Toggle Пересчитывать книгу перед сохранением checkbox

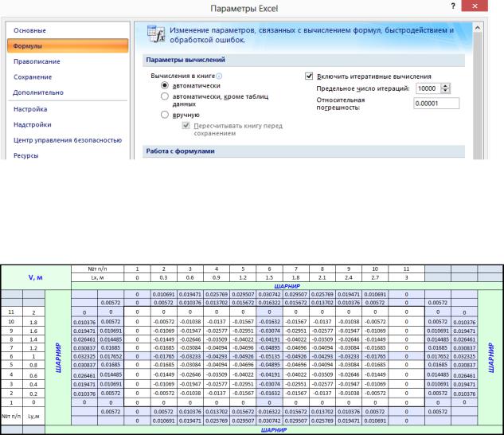point(188,126)
